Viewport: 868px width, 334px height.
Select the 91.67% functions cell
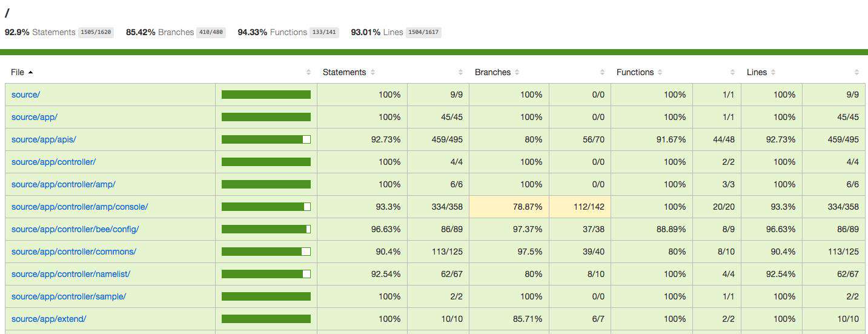pos(652,139)
